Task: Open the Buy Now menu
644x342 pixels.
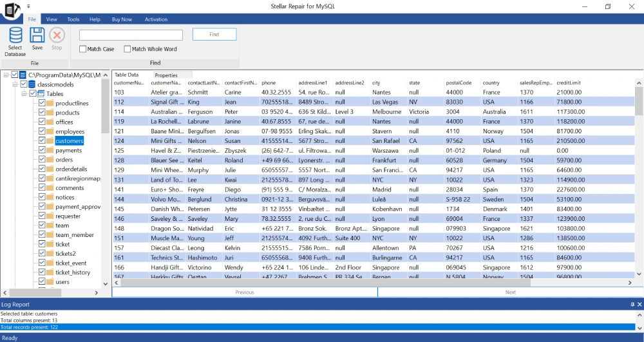Action: 122,19
